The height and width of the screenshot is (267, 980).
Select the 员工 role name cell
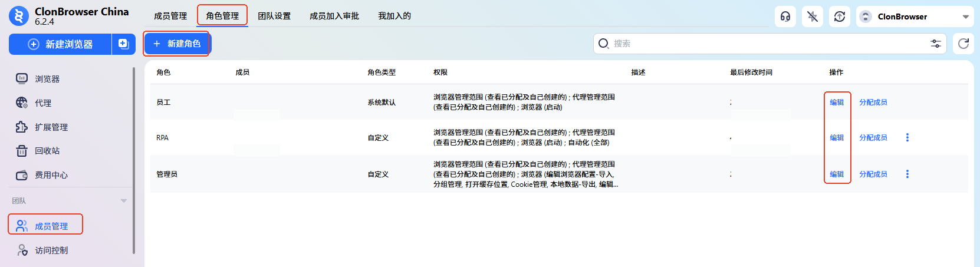click(x=163, y=102)
